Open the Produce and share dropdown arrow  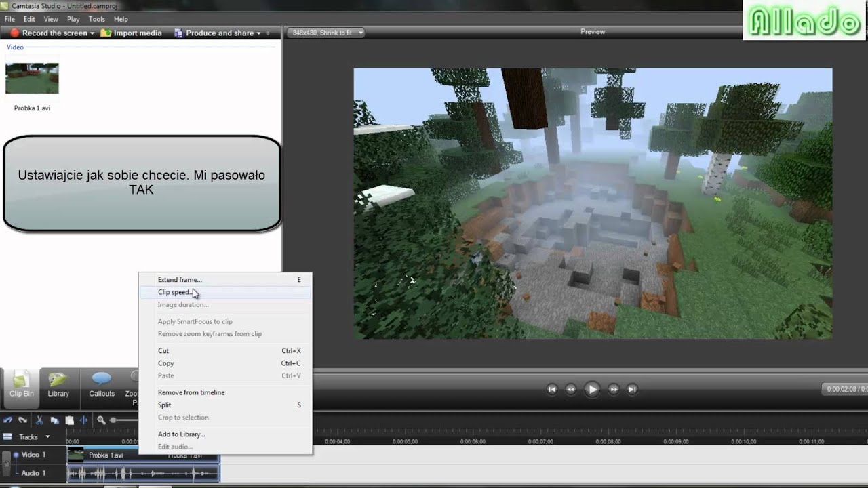(x=258, y=33)
